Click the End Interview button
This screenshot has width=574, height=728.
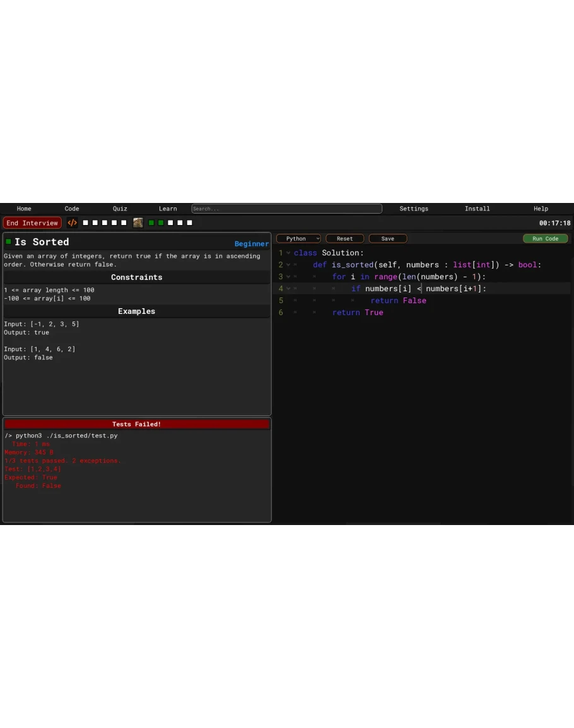point(32,223)
